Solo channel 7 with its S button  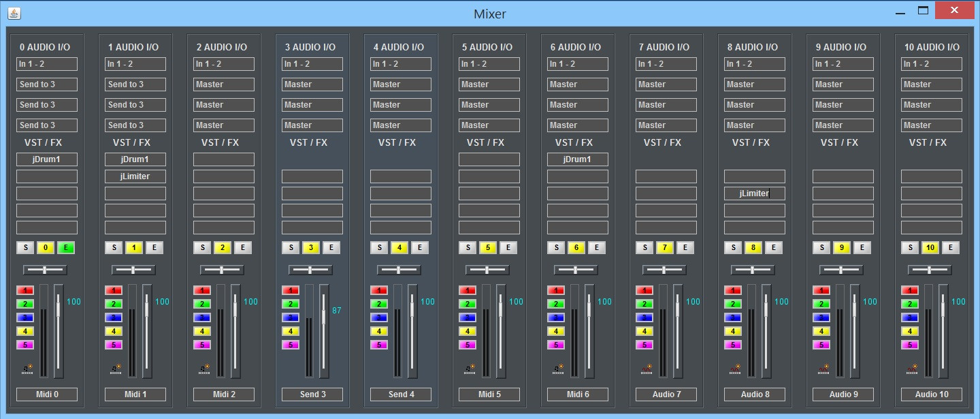644,248
